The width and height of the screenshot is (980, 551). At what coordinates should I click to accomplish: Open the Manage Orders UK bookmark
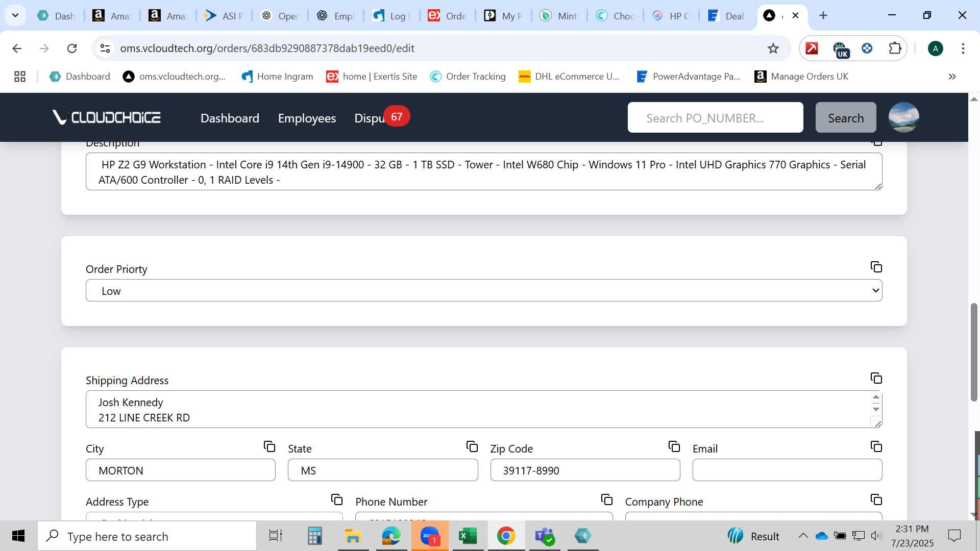(801, 77)
